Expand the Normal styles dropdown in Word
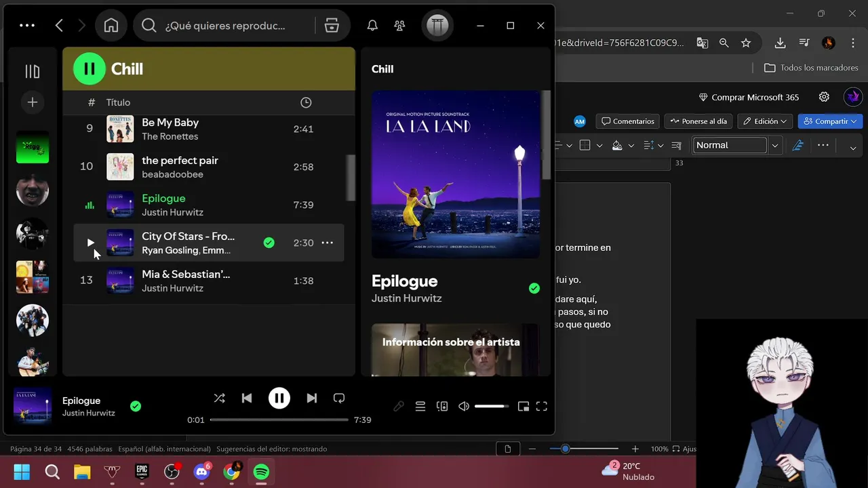 coord(774,145)
